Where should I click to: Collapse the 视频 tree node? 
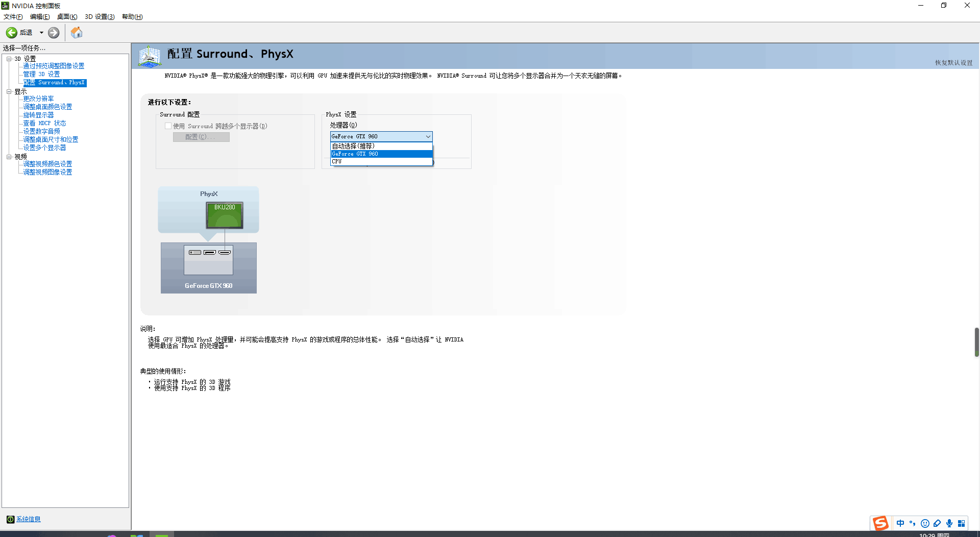[9, 157]
